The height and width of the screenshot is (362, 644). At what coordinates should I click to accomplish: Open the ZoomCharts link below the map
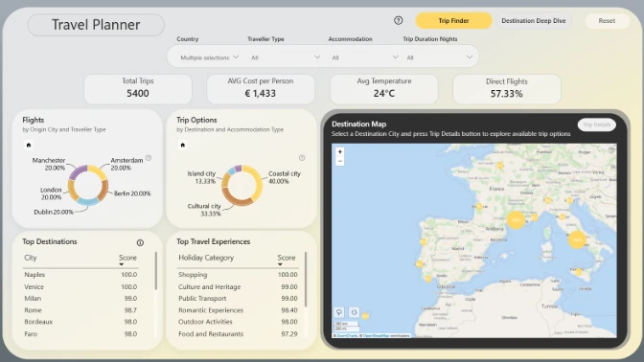point(346,336)
